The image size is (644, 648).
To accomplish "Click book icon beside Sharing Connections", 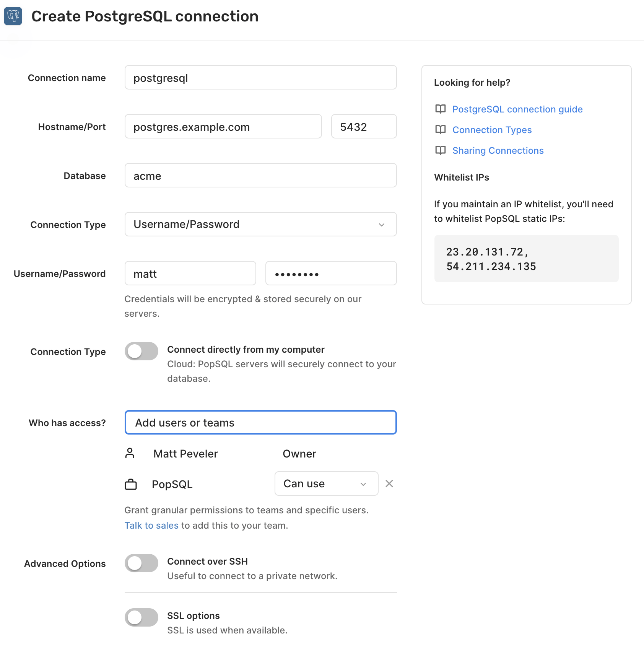I will (441, 150).
